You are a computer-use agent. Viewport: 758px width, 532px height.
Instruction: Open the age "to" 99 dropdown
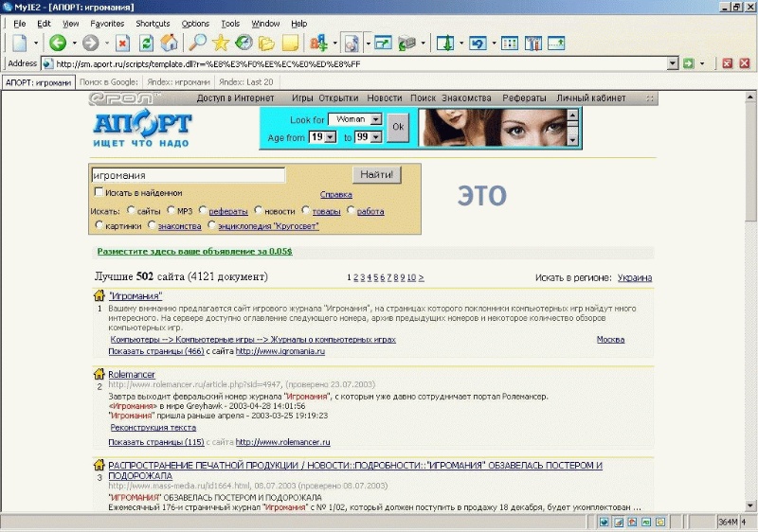click(x=369, y=137)
